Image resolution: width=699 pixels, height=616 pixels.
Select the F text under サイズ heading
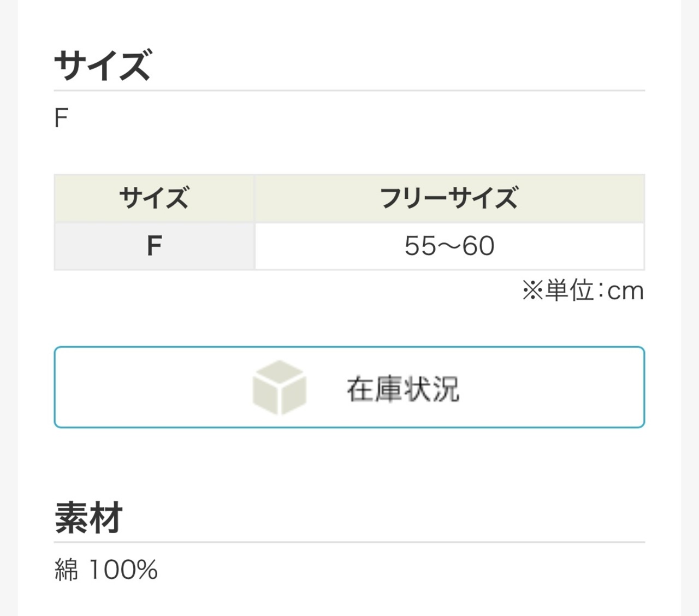61,119
